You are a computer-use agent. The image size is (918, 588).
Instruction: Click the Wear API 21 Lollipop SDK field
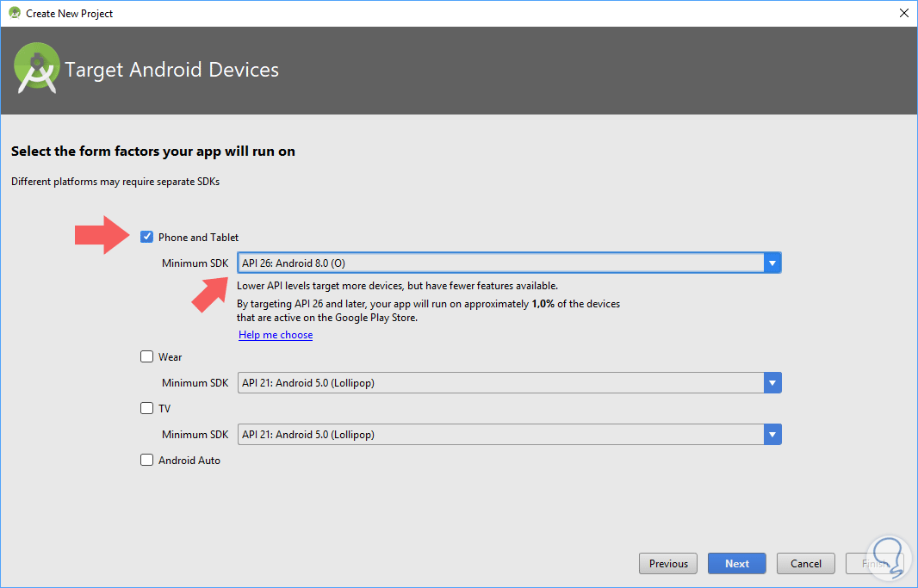(499, 383)
